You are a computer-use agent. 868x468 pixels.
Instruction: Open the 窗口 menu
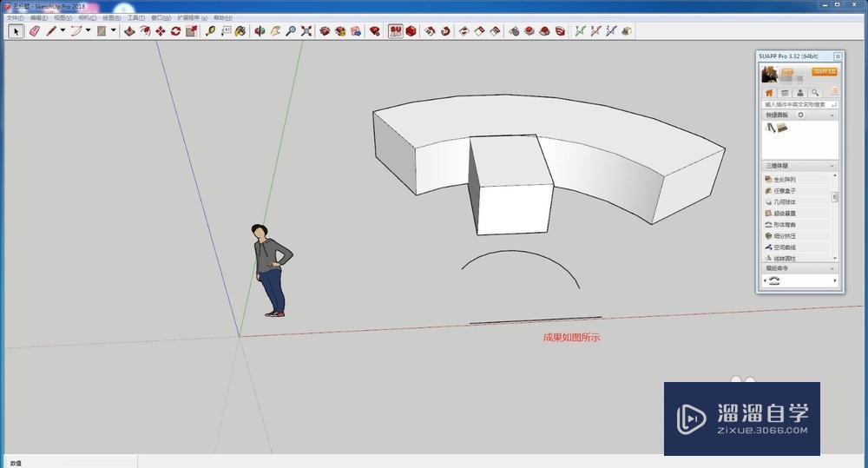click(x=161, y=17)
